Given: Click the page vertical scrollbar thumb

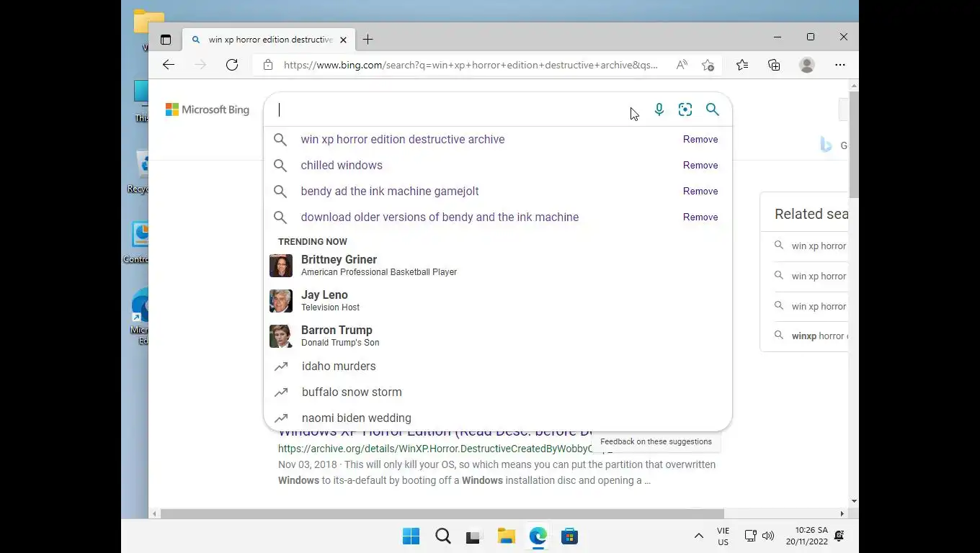Looking at the screenshot, I should coord(854,144).
